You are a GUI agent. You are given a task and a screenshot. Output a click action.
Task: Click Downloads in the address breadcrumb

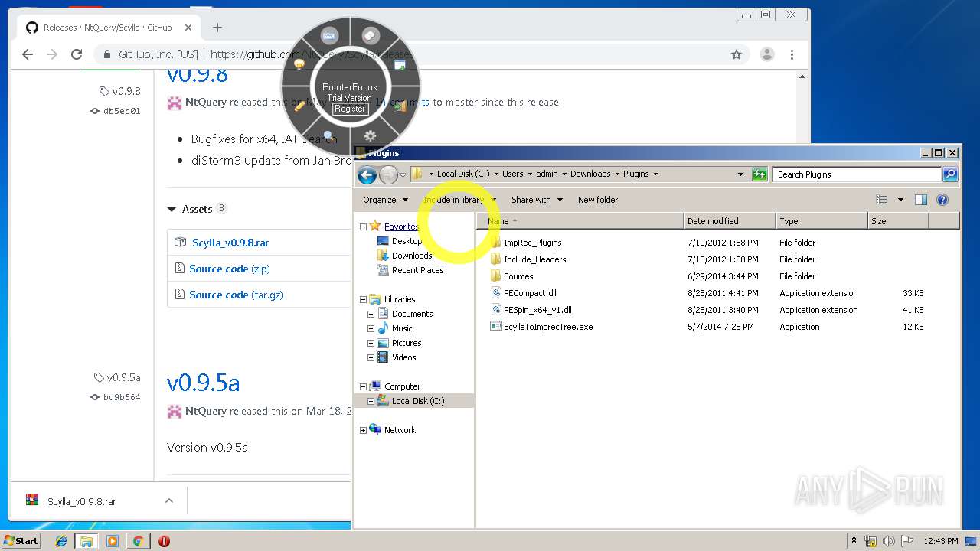tap(590, 174)
